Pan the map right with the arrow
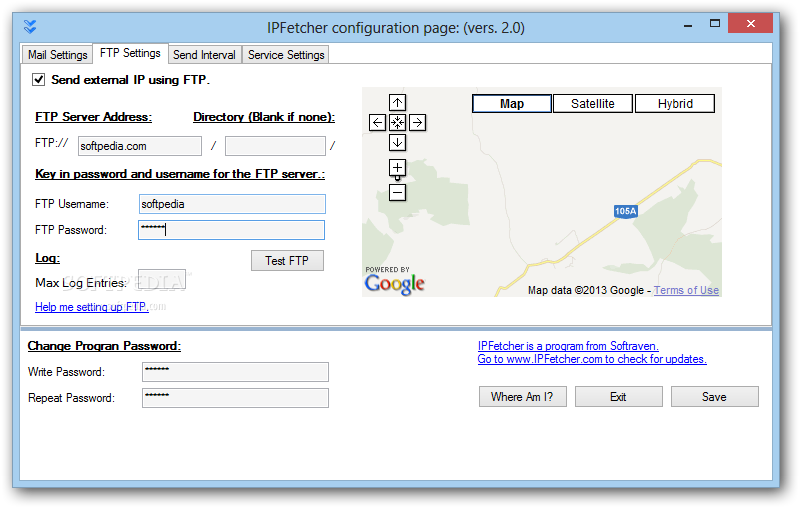The image size is (800, 508). tap(417, 122)
